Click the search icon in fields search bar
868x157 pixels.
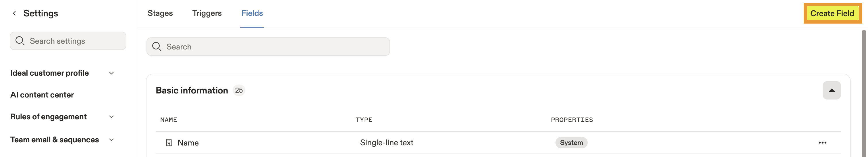(x=157, y=47)
